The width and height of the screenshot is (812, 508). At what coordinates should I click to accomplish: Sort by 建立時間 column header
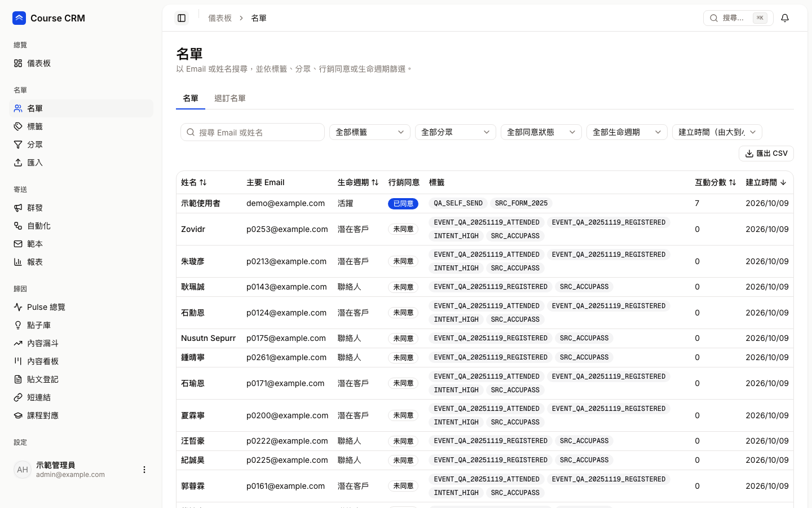click(x=766, y=182)
